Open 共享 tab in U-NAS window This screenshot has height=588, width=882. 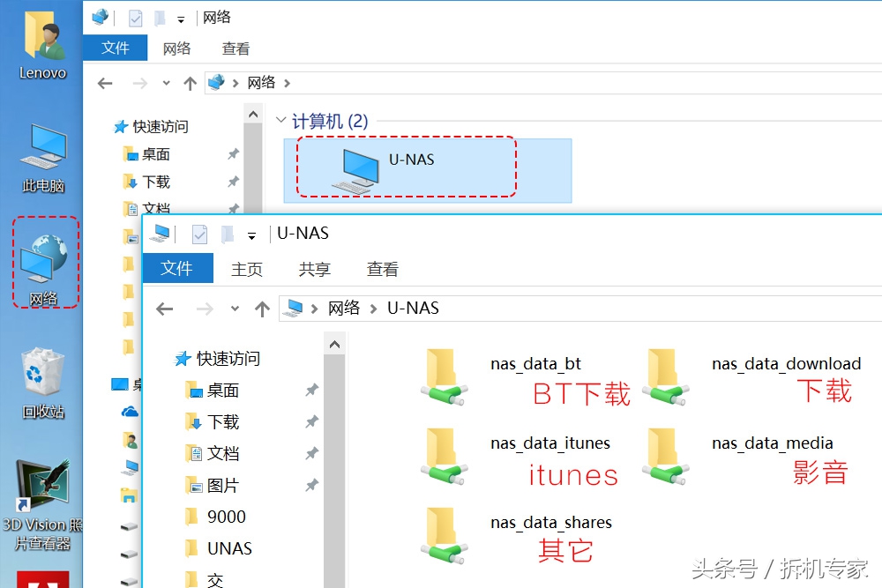click(x=315, y=269)
